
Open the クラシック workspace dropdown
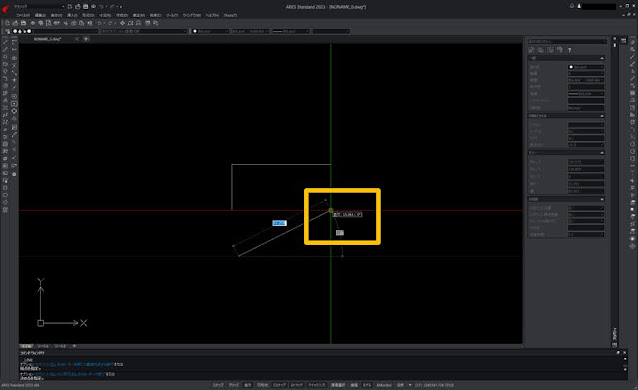click(39, 7)
